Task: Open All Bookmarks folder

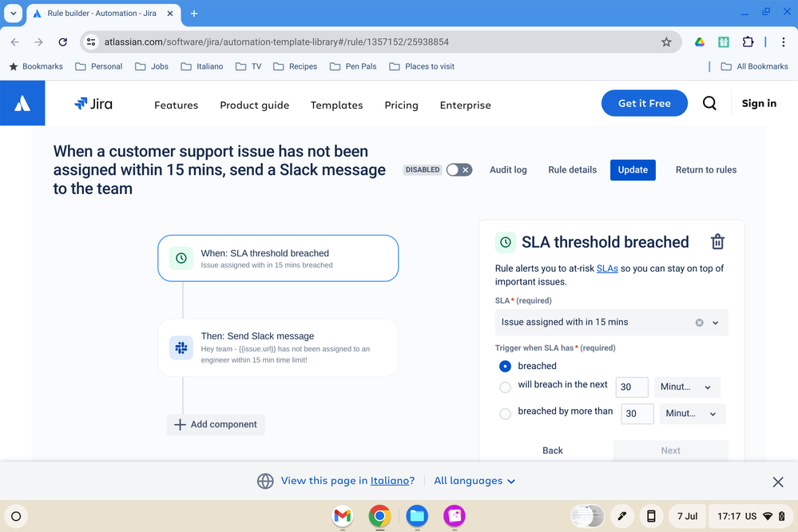Action: pos(755,66)
